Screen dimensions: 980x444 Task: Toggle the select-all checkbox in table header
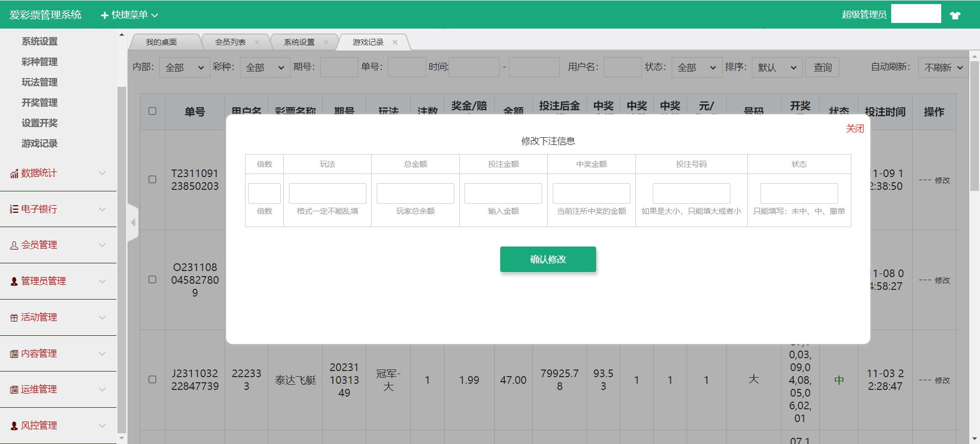pos(152,111)
